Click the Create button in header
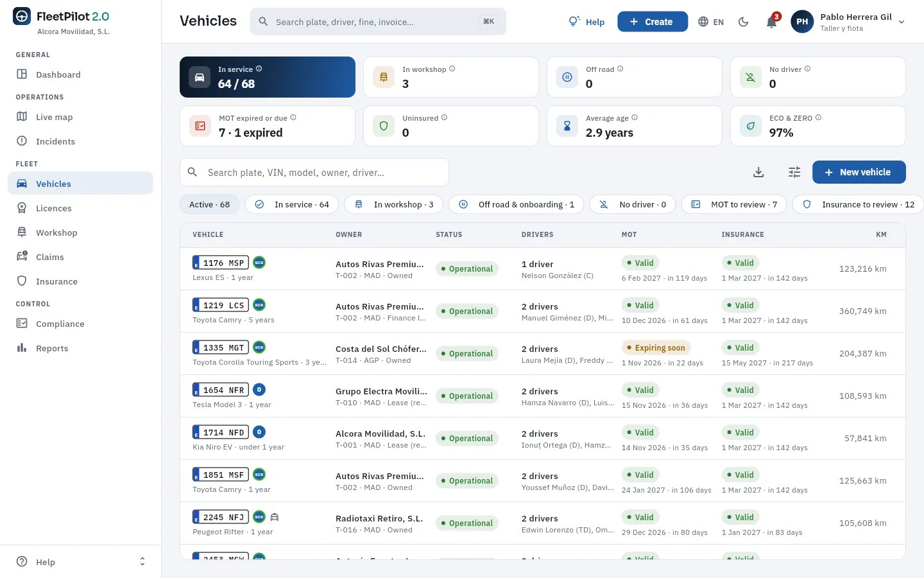Image resolution: width=924 pixels, height=578 pixels. click(x=652, y=22)
